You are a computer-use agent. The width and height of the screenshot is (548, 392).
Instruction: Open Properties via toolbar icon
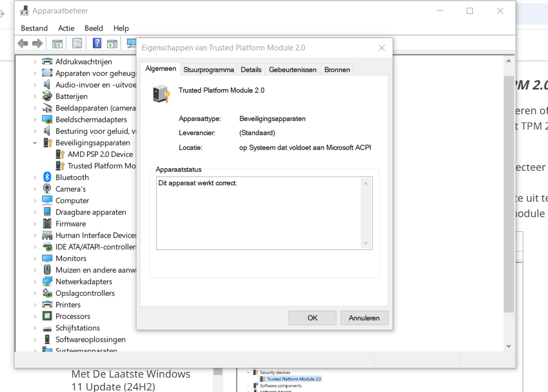(x=77, y=44)
